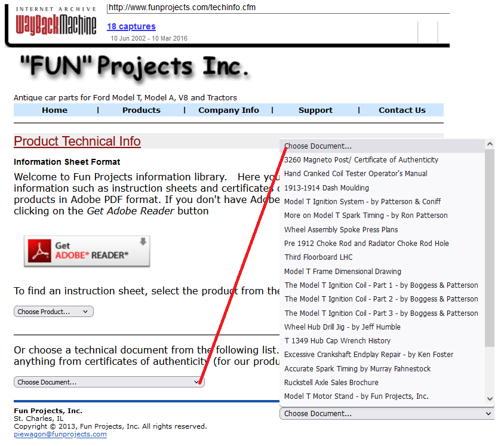Select Hand Cranked Coil Tester Operator's Manual
The image size is (504, 446).
click(356, 174)
